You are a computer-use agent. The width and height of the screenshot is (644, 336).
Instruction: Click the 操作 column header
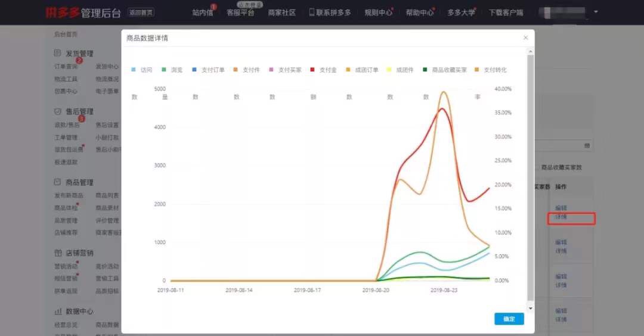click(x=561, y=186)
